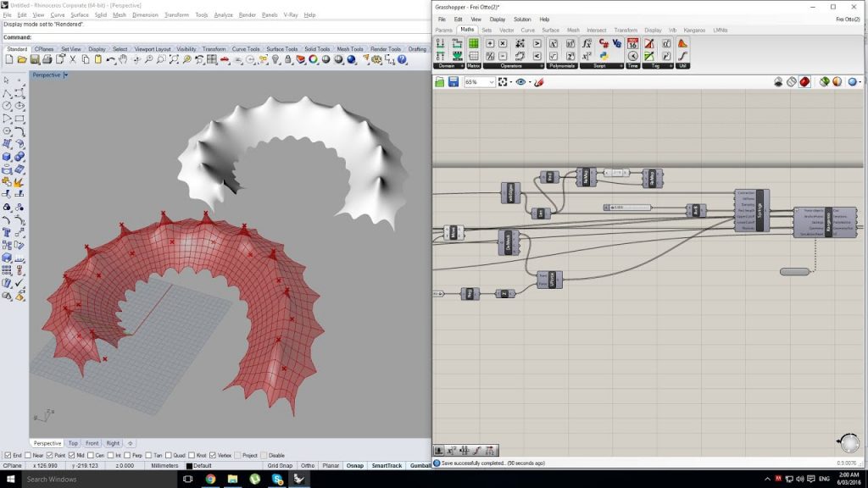Switch to the Top viewport tab
This screenshot has width=868, height=488.
pyautogui.click(x=74, y=442)
